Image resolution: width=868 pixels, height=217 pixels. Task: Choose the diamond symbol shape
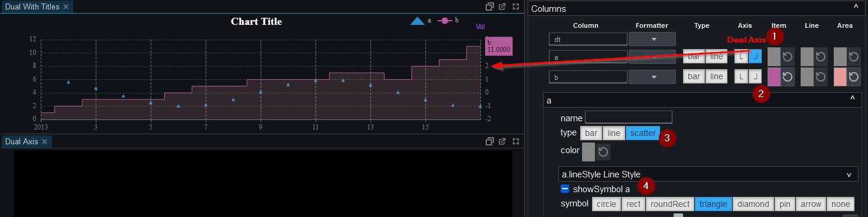[x=753, y=204]
